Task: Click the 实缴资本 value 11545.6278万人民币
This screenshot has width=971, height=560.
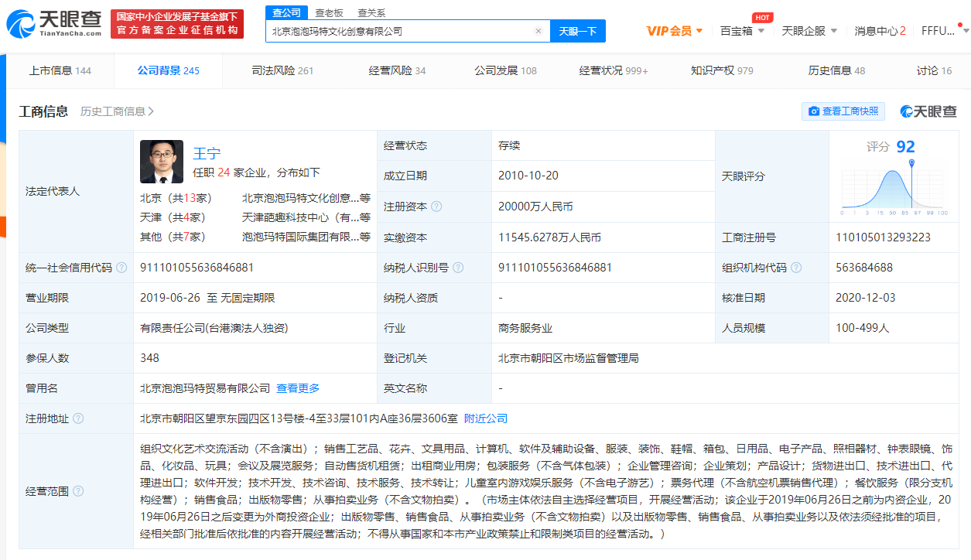Action: tap(549, 237)
